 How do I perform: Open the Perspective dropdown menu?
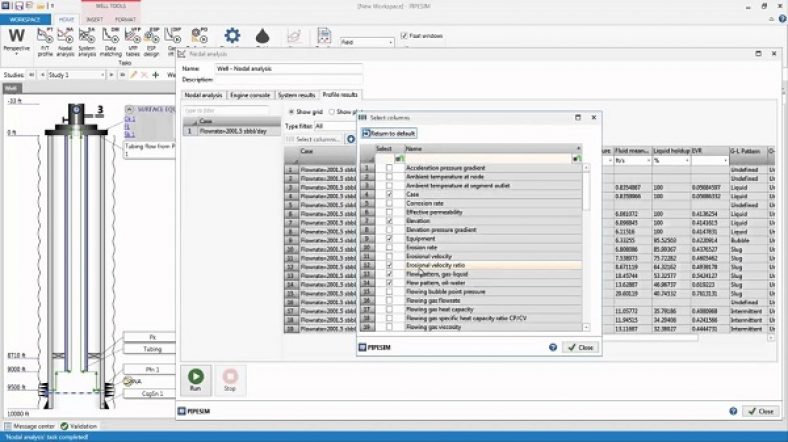click(x=17, y=45)
